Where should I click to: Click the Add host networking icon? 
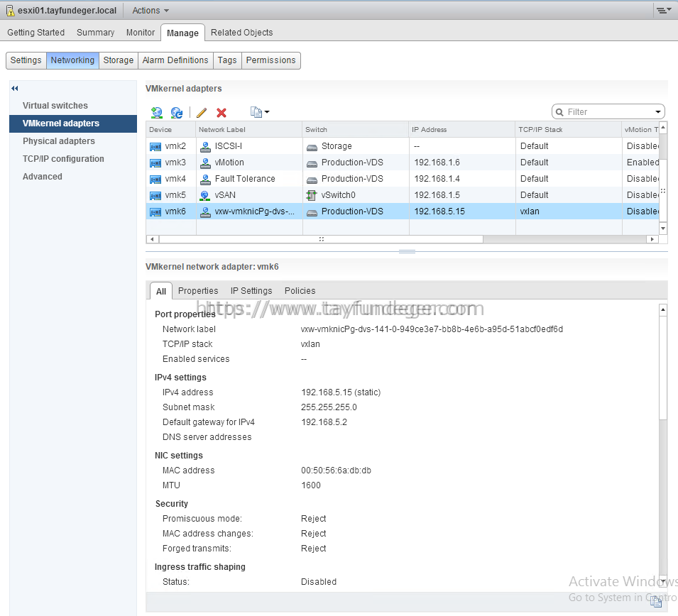point(156,112)
